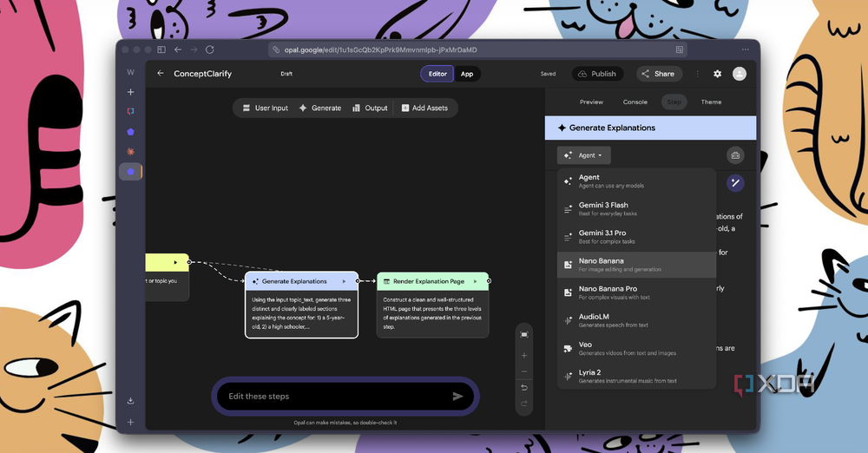Select Nano Banana for image generation
868x453 pixels.
click(636, 265)
